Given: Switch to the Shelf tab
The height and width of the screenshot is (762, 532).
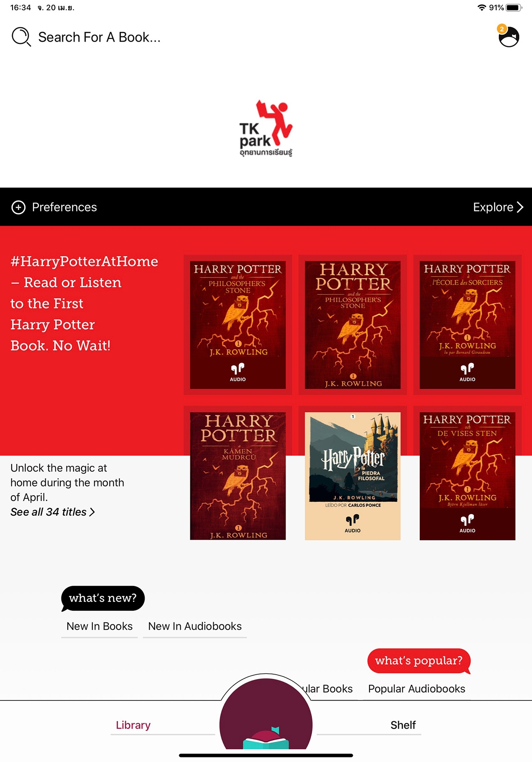Looking at the screenshot, I should pyautogui.click(x=403, y=725).
